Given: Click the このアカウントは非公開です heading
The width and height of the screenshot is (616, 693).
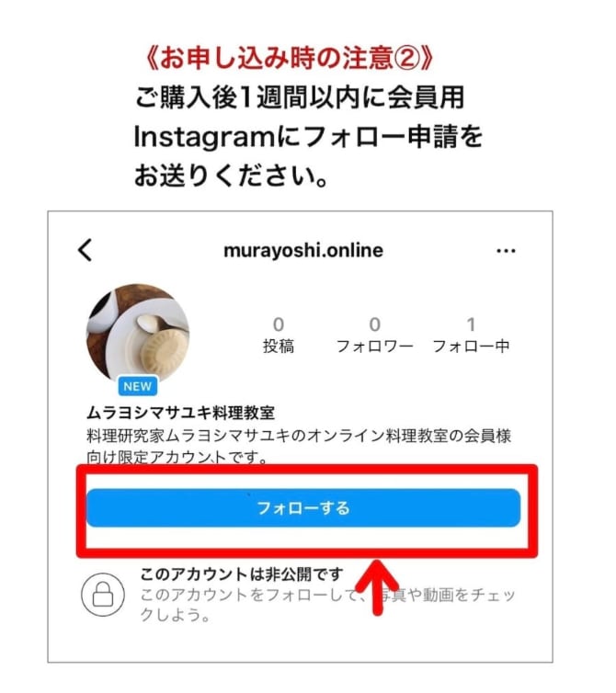Looking at the screenshot, I should pos(242,574).
